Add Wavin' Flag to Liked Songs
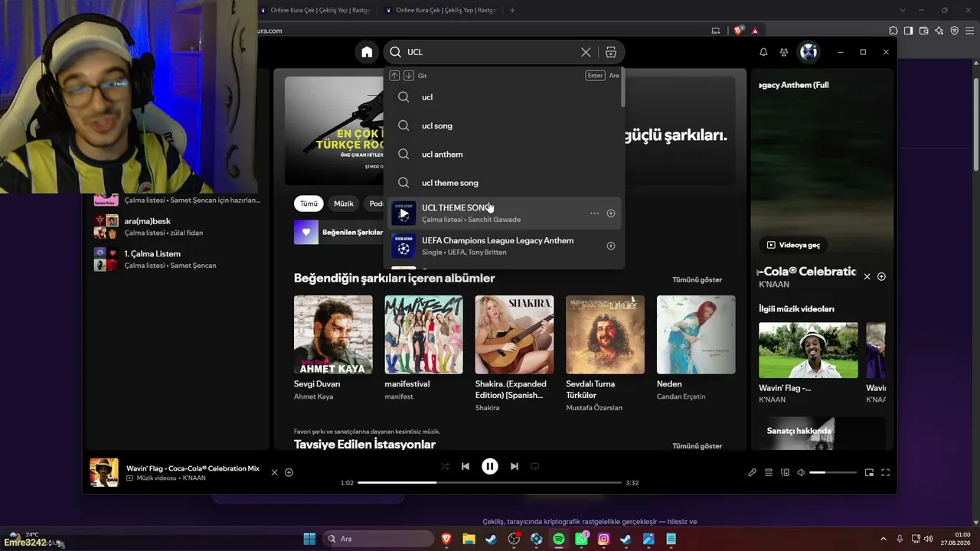The height and width of the screenshot is (551, 980). click(x=289, y=472)
